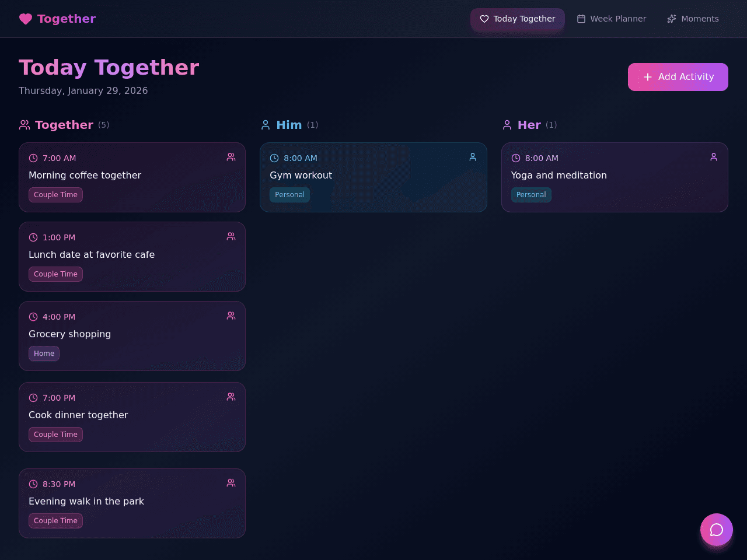Click the clock icon next to 1:00 PM
Image resolution: width=747 pixels, height=560 pixels.
click(x=33, y=237)
